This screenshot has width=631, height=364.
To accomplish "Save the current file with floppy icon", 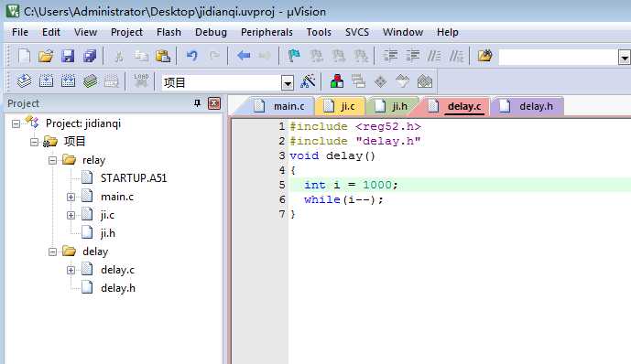I will (x=68, y=56).
